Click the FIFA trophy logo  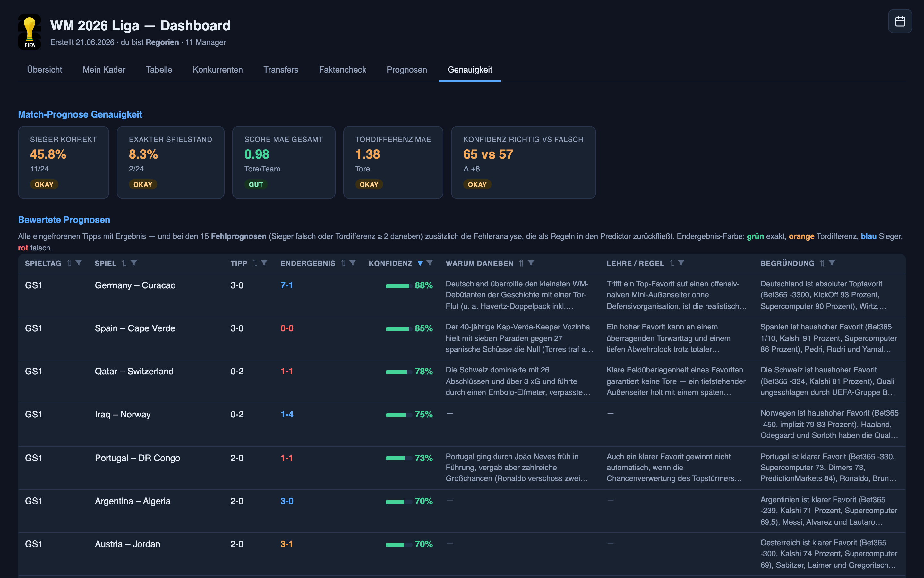[x=30, y=32]
